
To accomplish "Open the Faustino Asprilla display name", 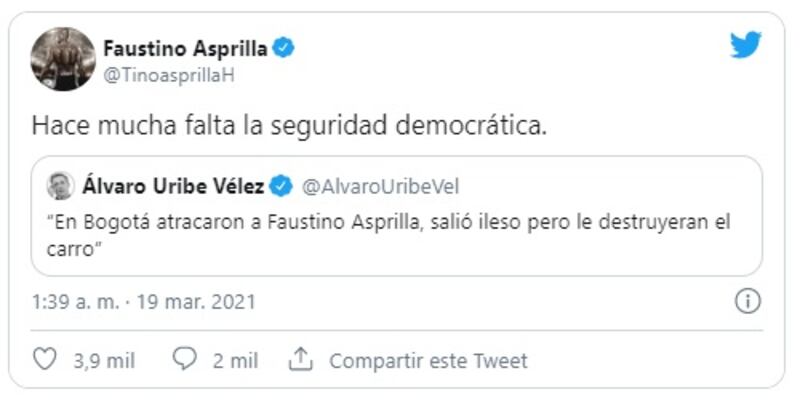I will [x=187, y=48].
